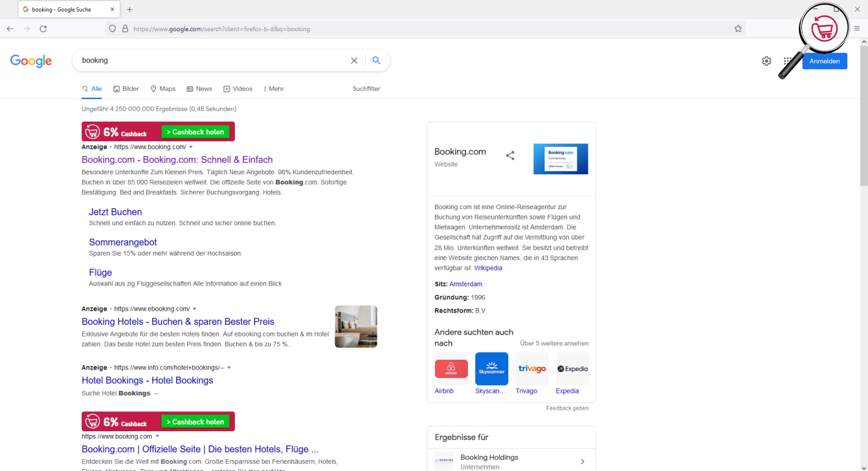Screen dimensions: 868x471
Task: Open the tracking protection shield in the address bar
Action: pyautogui.click(x=112, y=29)
